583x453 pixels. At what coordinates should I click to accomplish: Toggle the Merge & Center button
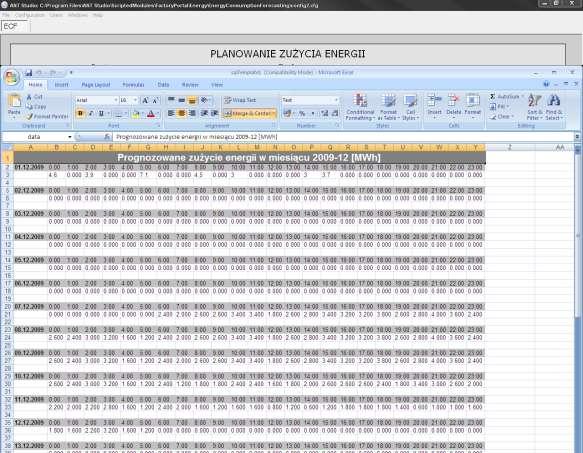(x=249, y=113)
